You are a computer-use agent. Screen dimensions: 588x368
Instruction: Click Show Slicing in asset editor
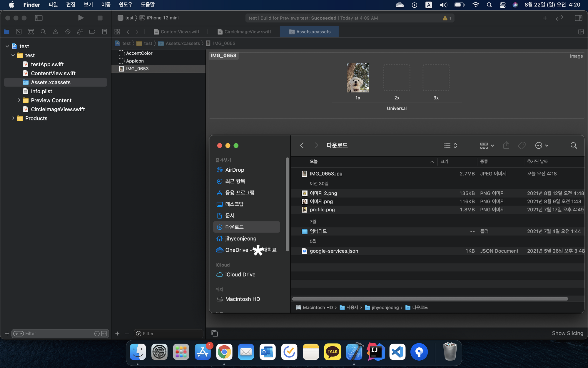(567, 333)
